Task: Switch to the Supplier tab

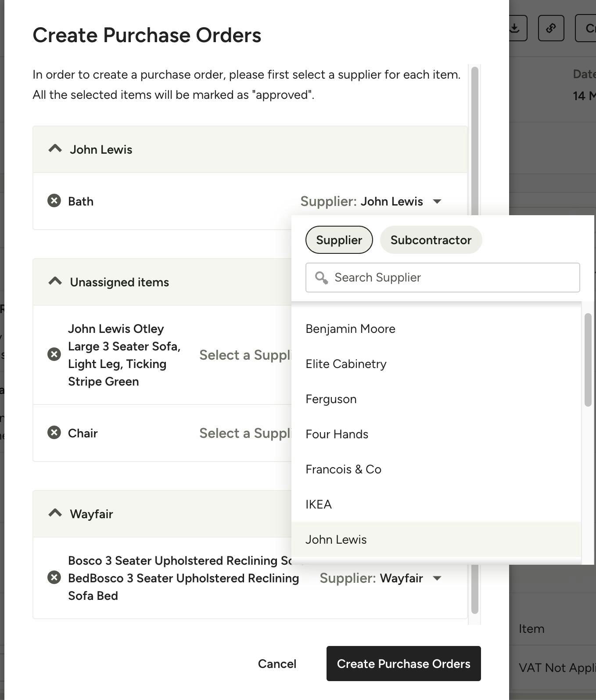Action: point(339,240)
